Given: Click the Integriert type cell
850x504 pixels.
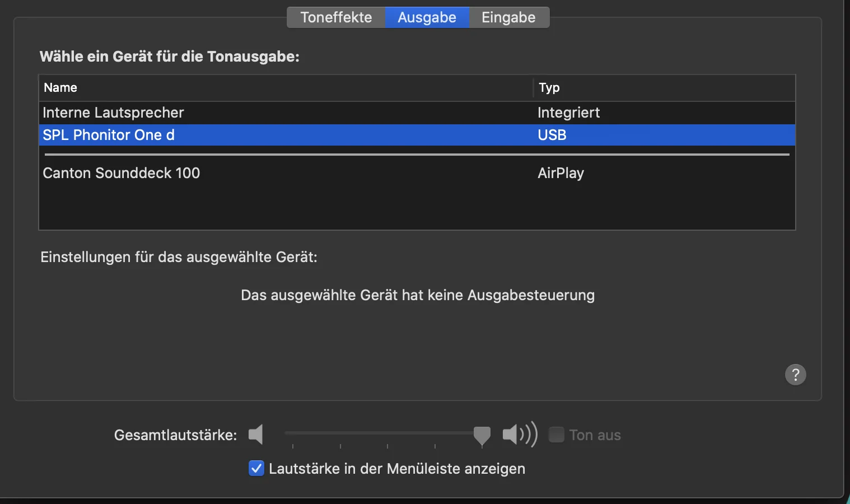Looking at the screenshot, I should pyautogui.click(x=568, y=113).
